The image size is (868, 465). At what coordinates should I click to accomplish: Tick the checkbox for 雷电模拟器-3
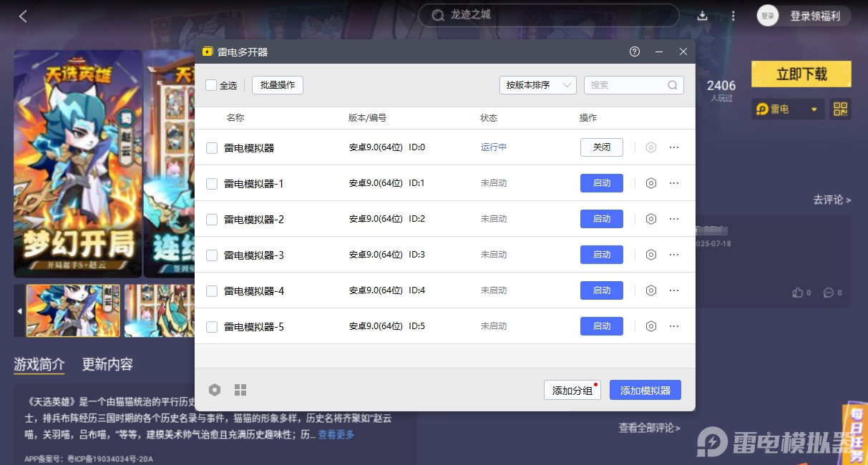[x=212, y=255]
